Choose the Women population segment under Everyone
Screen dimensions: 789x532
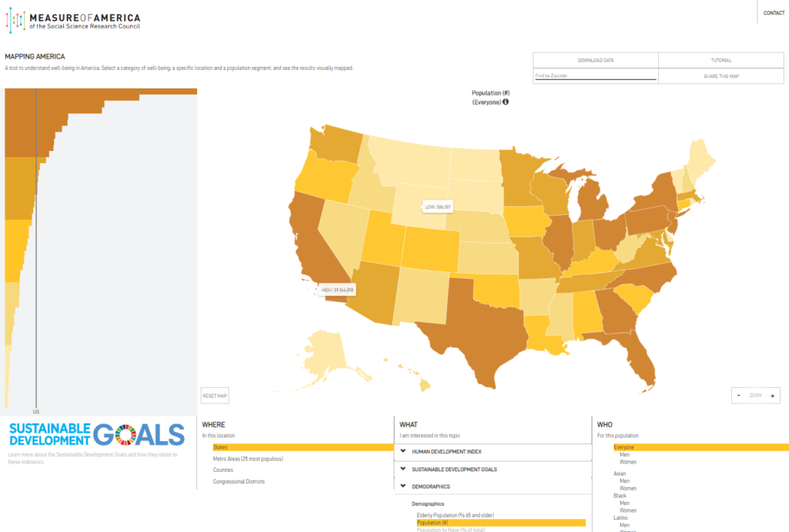click(x=627, y=462)
